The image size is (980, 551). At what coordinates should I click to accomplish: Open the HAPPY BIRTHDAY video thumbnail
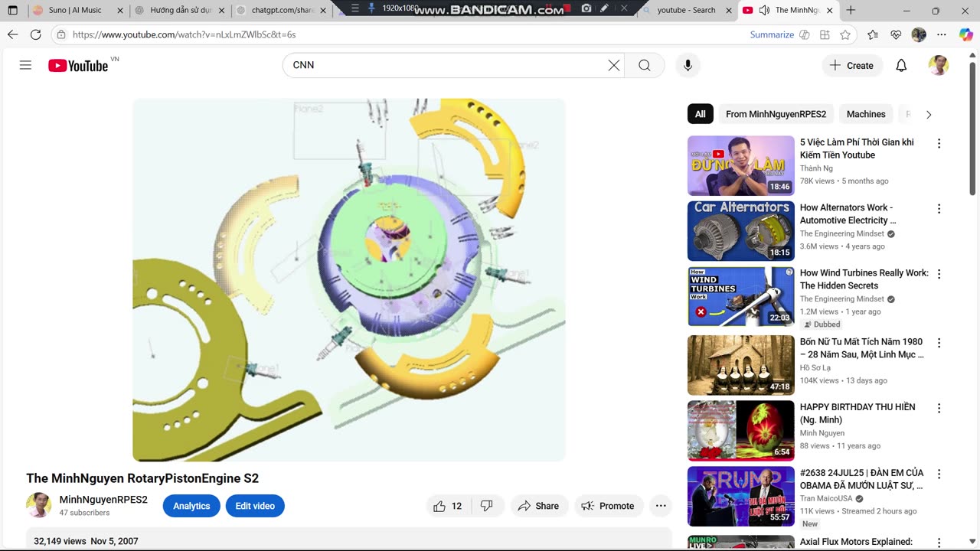point(741,431)
